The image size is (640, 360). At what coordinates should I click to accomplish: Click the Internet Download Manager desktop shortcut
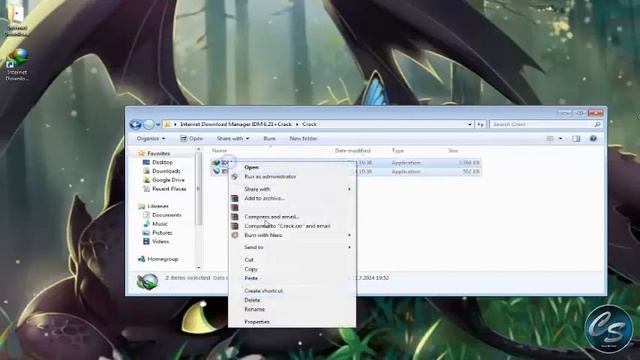(17, 64)
